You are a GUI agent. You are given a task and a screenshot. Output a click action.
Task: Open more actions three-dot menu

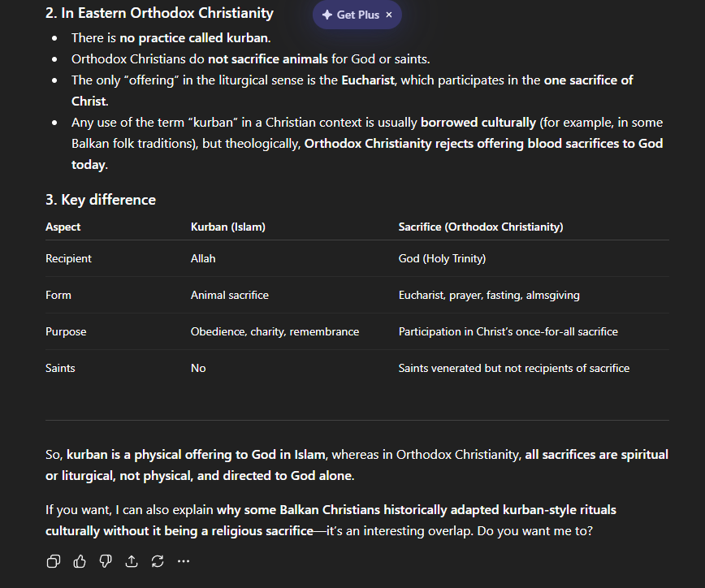coord(184,561)
